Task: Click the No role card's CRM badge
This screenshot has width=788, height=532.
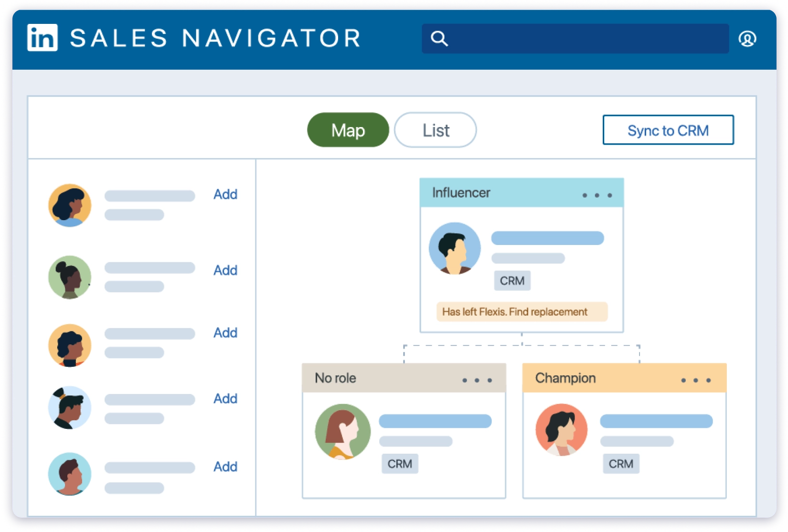Action: click(400, 464)
